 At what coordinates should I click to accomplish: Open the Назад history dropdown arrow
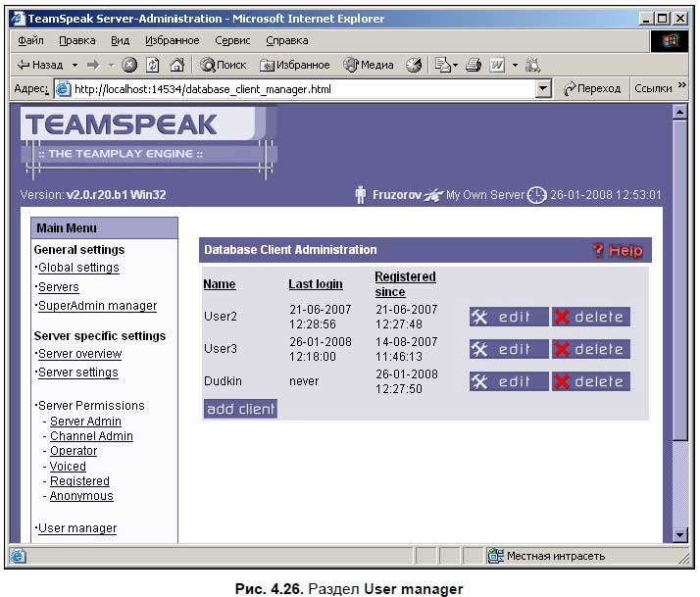pyautogui.click(x=75, y=65)
